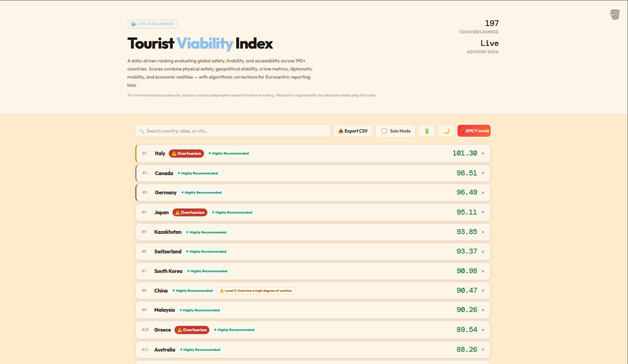
Task: Click Italy's Overtourism badge
Action: 186,153
